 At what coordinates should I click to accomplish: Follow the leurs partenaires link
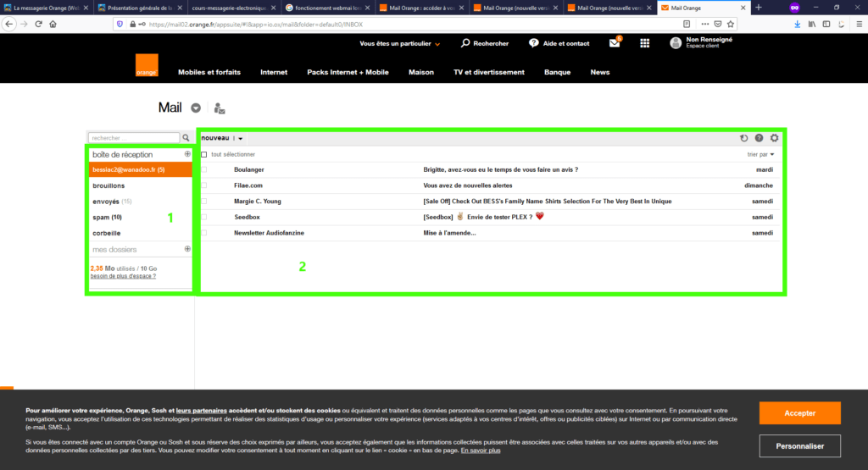coord(202,410)
